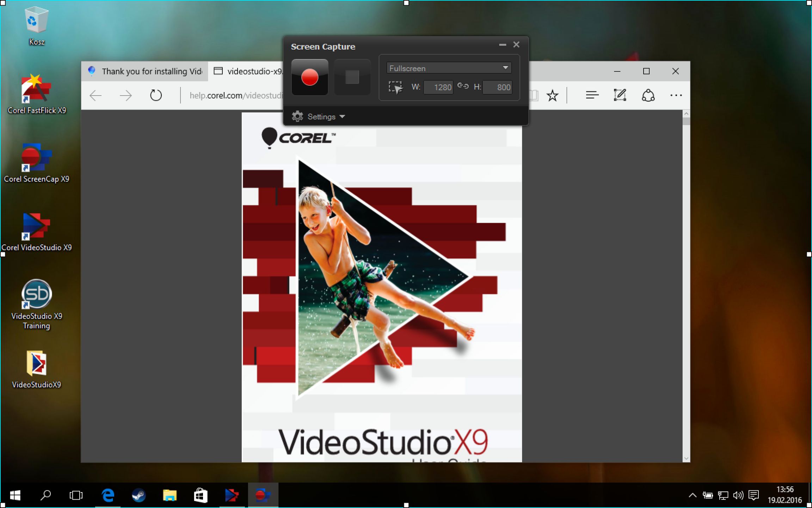
Task: Click the width input field
Action: tap(438, 87)
